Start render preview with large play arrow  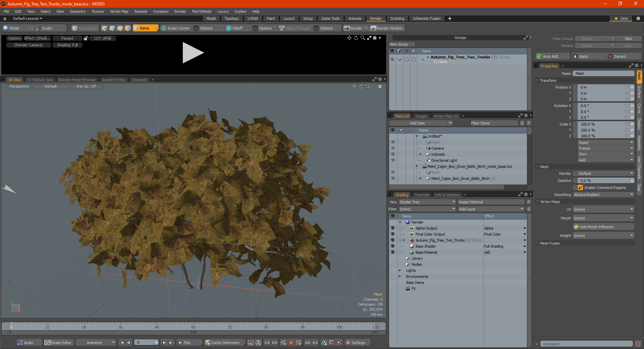tap(193, 53)
